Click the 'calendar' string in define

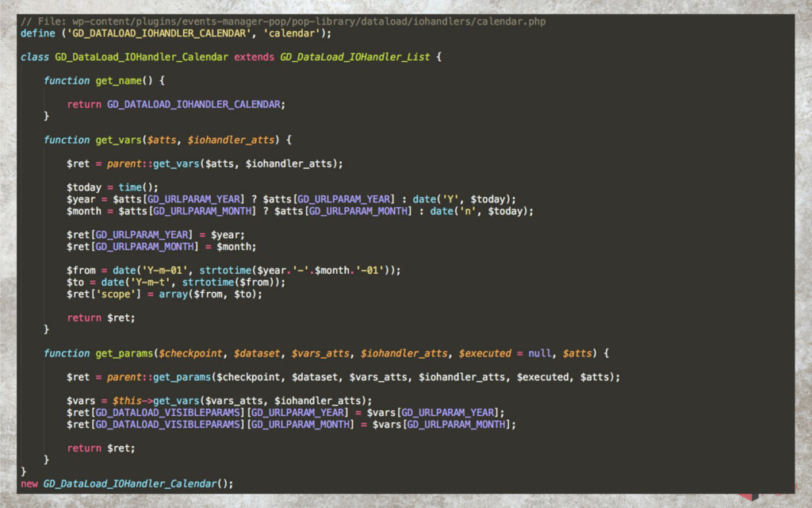pyautogui.click(x=292, y=33)
